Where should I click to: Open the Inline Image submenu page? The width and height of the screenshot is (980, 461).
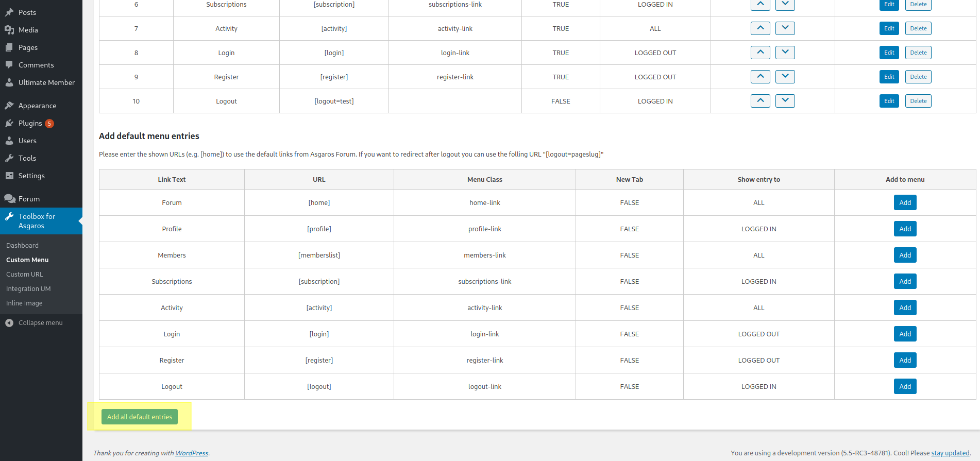(x=24, y=303)
